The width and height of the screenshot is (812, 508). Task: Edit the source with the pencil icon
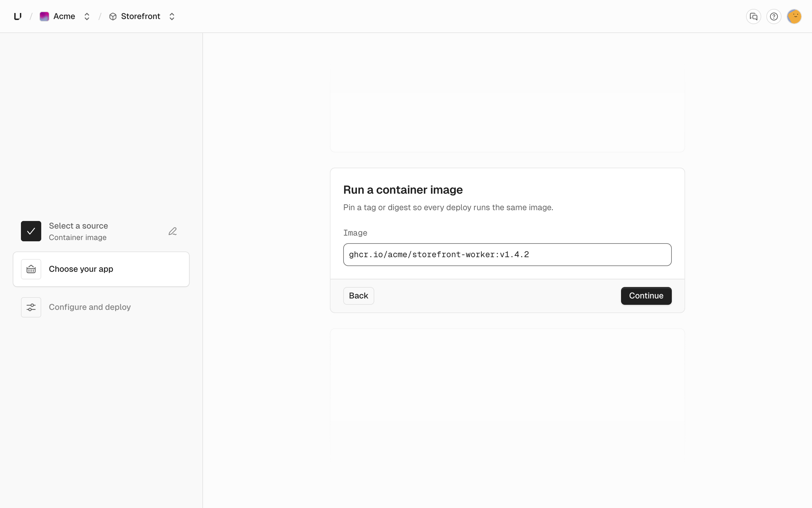[x=173, y=231]
